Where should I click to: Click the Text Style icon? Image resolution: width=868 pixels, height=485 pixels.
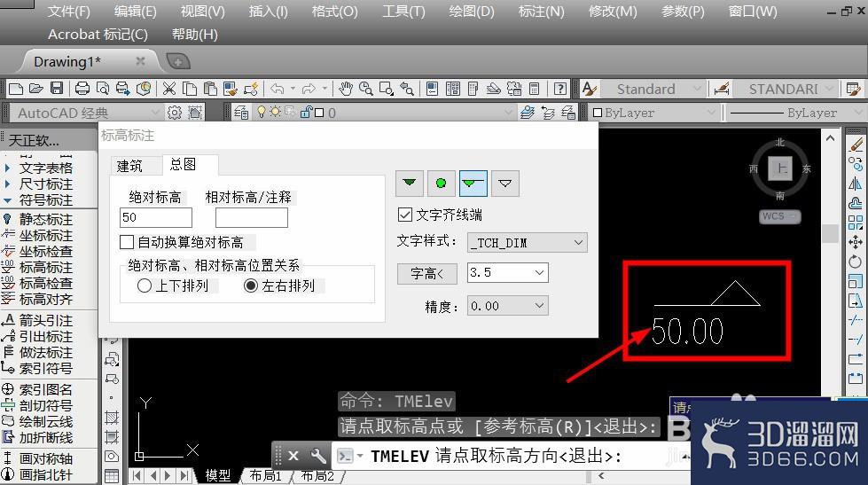(x=589, y=89)
